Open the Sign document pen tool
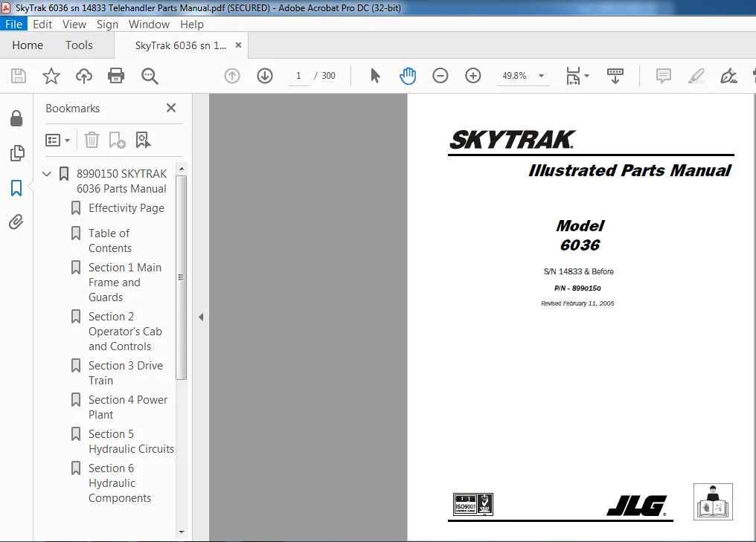The image size is (756, 542). [x=728, y=76]
